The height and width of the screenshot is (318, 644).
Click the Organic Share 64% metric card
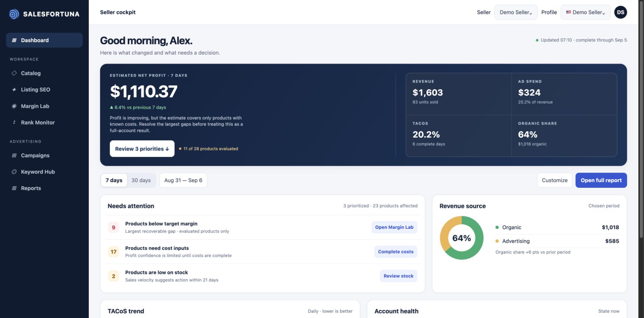coord(564,136)
